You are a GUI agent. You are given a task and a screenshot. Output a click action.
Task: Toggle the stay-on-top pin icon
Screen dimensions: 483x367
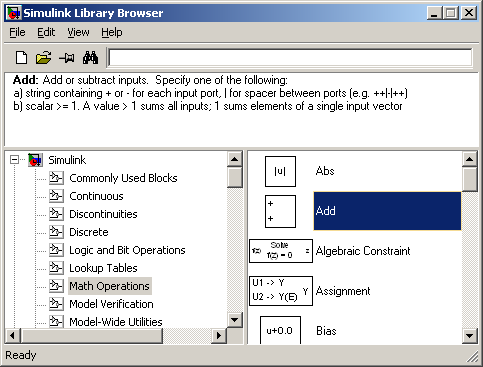pos(67,58)
